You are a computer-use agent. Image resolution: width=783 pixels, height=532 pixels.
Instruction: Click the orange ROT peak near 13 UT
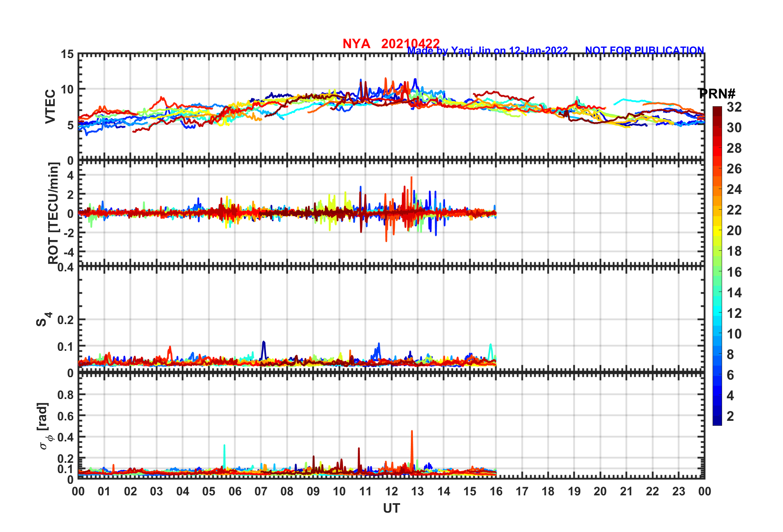[x=411, y=194]
